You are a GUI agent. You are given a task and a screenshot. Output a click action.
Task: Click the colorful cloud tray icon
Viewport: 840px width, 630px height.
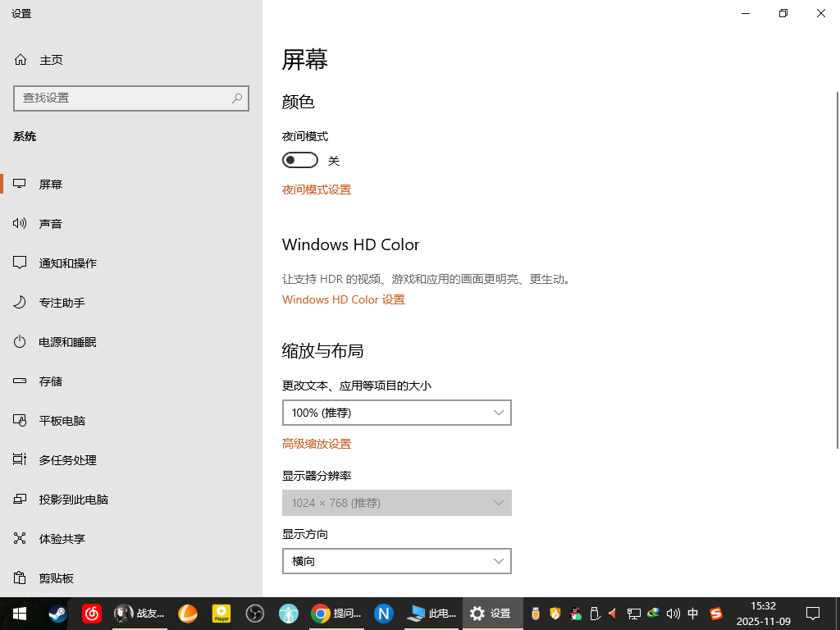(x=653, y=614)
